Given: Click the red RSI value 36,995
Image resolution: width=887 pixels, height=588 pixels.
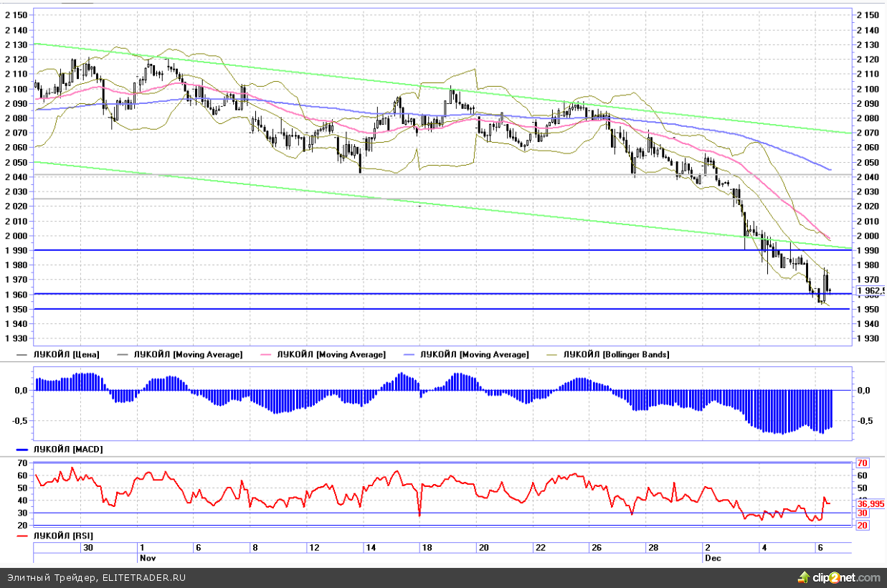Looking at the screenshot, I should click(871, 504).
